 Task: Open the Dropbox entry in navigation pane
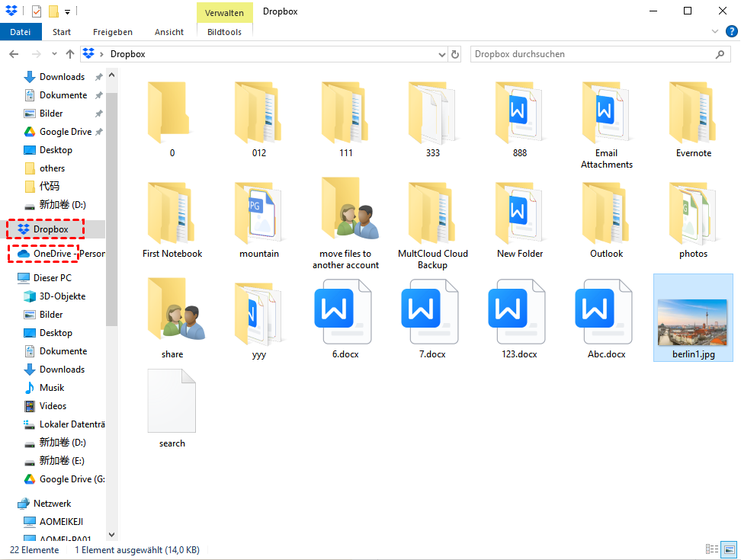coord(50,229)
